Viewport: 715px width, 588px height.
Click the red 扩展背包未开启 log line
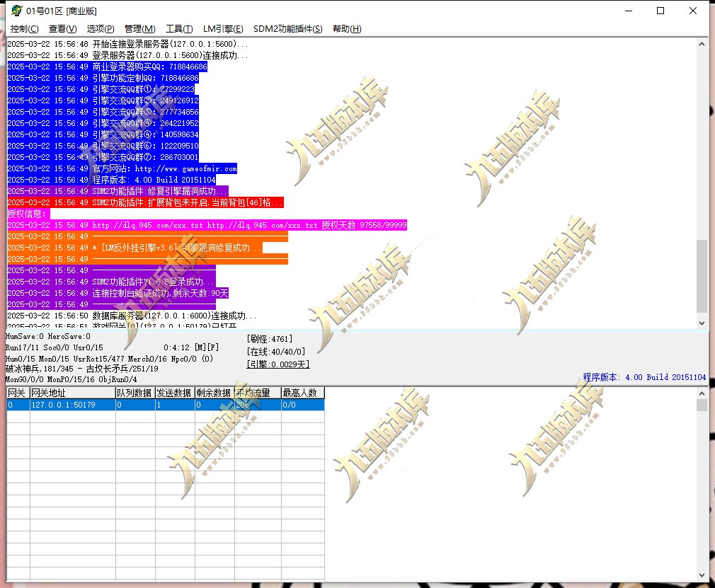coord(145,202)
